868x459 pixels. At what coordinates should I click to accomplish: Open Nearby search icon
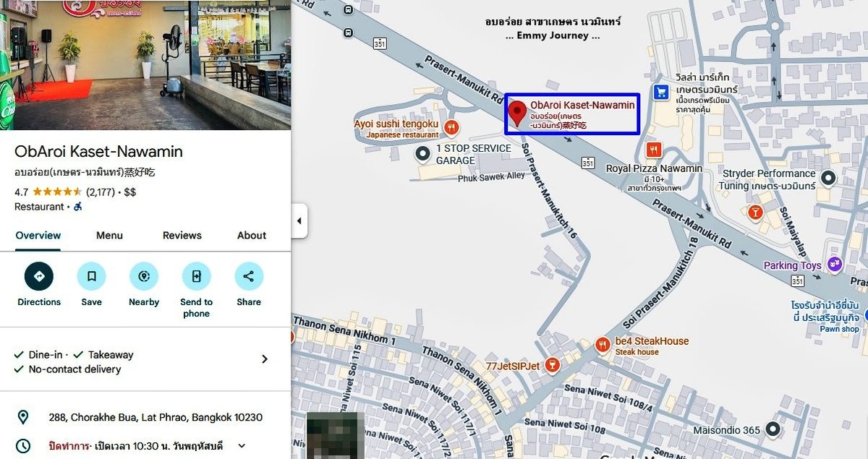coord(144,276)
